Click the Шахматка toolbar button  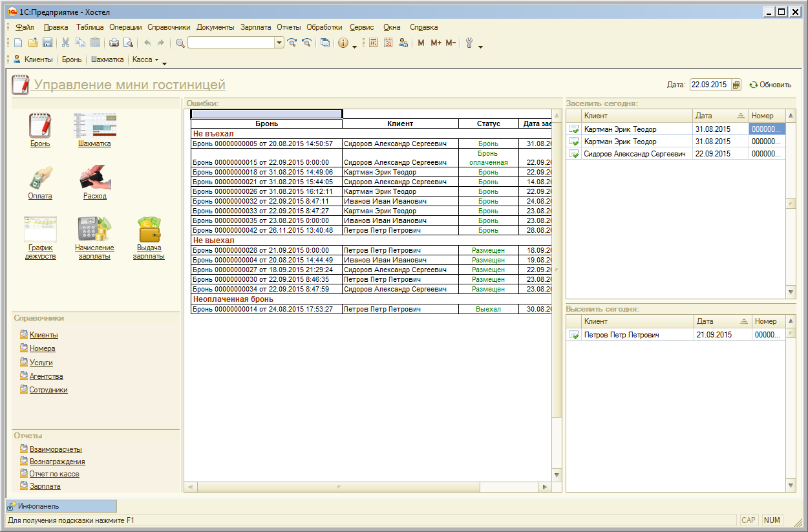pos(107,59)
